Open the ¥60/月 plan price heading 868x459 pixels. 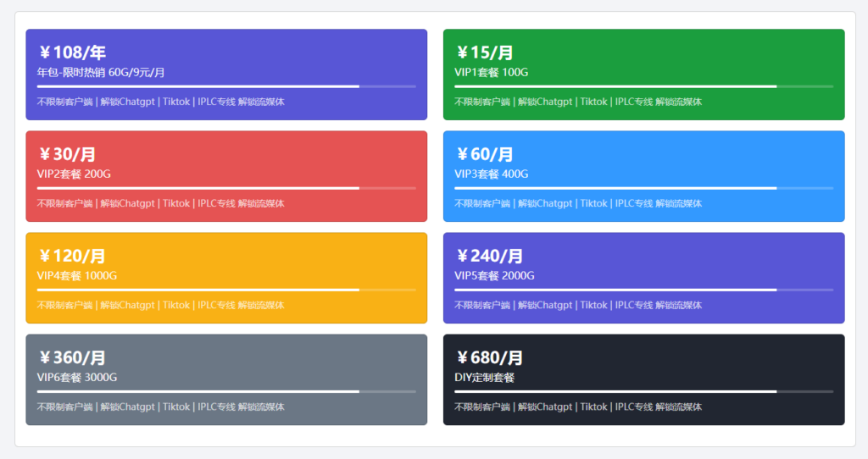(x=485, y=154)
